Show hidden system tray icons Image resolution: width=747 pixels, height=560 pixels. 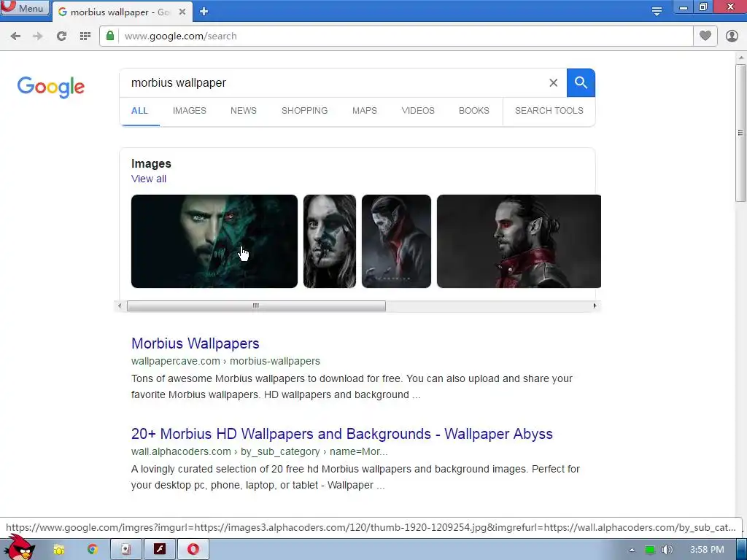(632, 550)
